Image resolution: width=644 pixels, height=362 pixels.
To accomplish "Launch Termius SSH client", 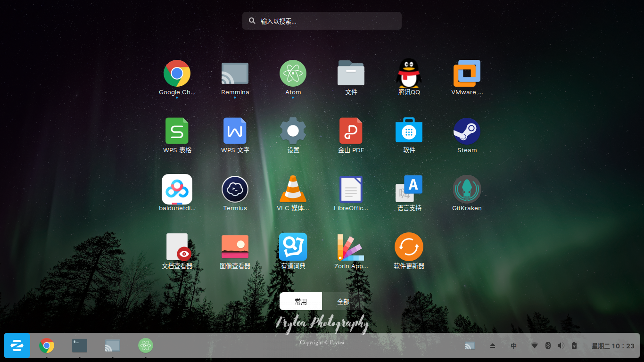I will [x=235, y=189].
